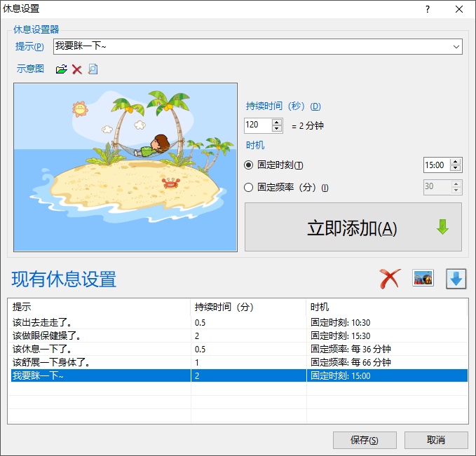476x456 pixels.
Task: Select the row 该舒展一下身体了。
Action: coord(239,362)
